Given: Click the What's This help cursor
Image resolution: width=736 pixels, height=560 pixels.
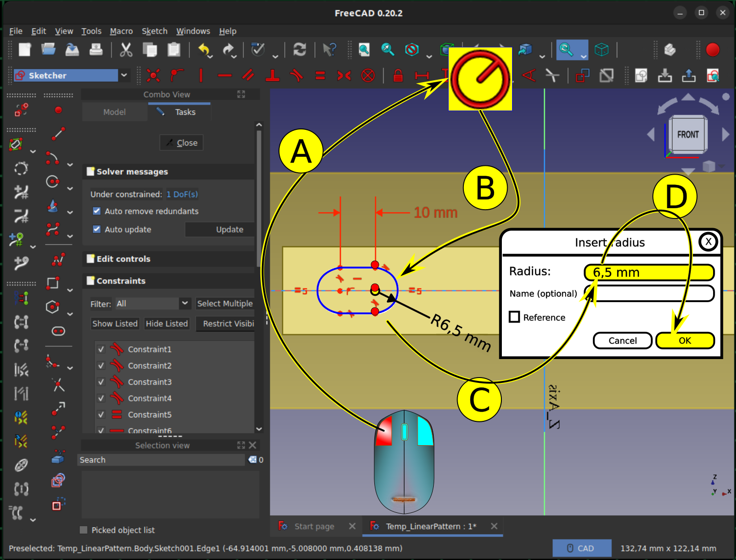Looking at the screenshot, I should click(329, 50).
